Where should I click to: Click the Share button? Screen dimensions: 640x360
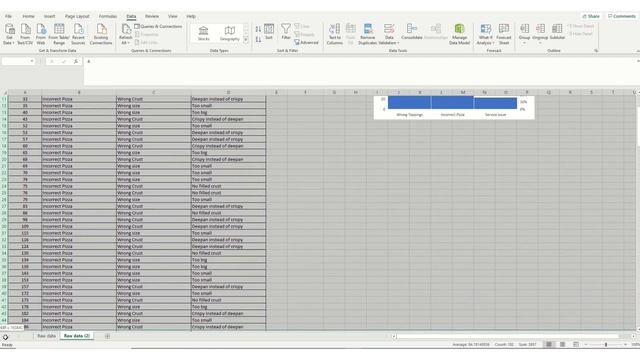coord(591,16)
